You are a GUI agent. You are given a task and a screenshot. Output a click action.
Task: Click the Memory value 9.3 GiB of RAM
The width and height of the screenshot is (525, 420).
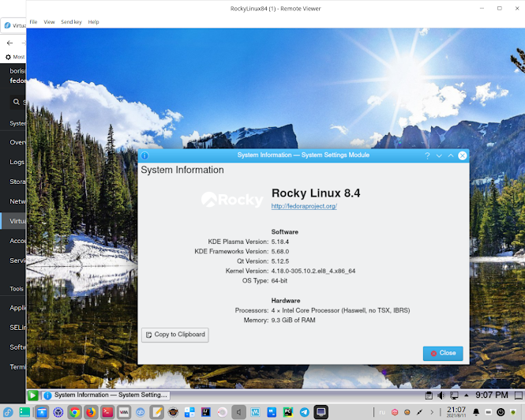pos(294,321)
